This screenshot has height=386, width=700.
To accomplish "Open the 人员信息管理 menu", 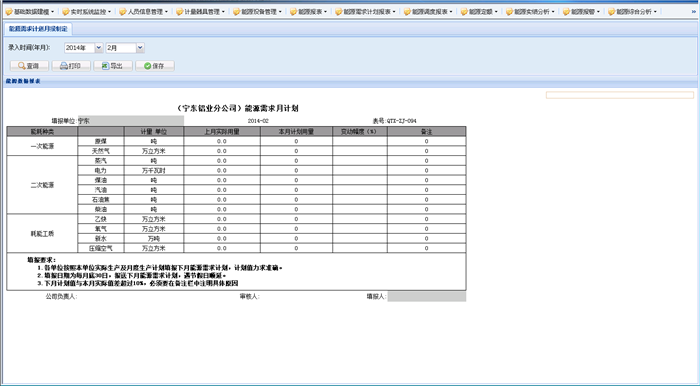I will (x=144, y=12).
